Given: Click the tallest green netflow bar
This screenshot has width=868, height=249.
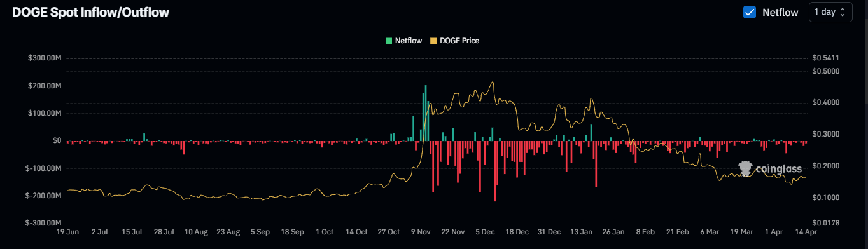Looking at the screenshot, I should [425, 113].
